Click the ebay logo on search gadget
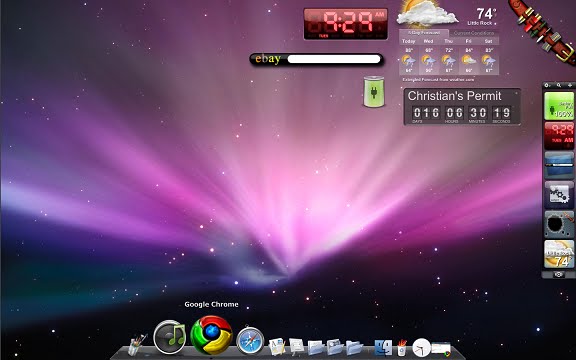The height and width of the screenshot is (360, 576). click(268, 59)
